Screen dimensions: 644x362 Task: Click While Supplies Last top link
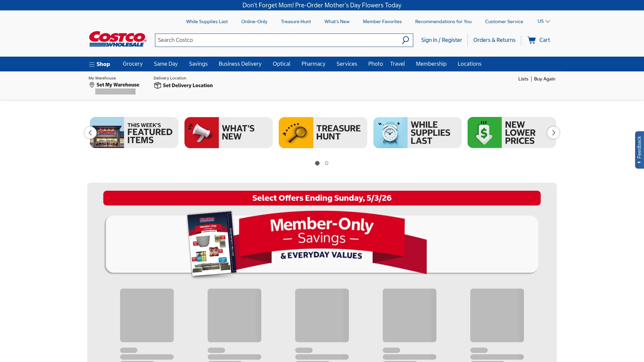click(x=207, y=21)
